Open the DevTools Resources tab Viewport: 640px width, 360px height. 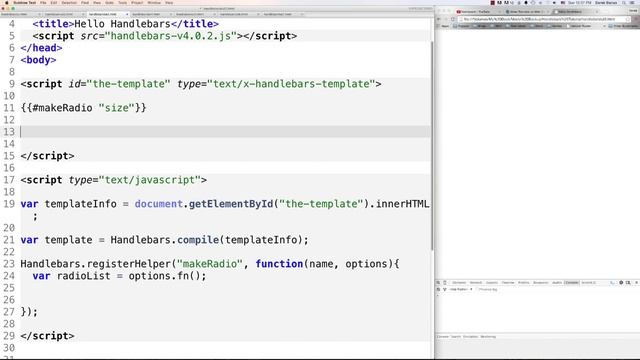pos(540,282)
